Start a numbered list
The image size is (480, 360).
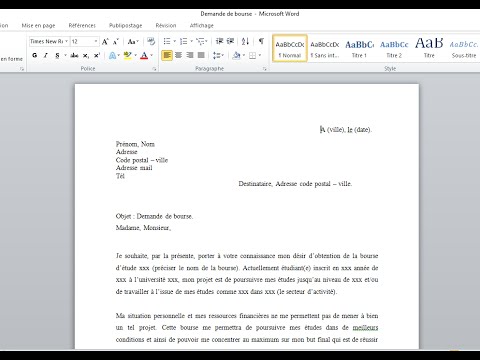pyautogui.click(x=184, y=41)
